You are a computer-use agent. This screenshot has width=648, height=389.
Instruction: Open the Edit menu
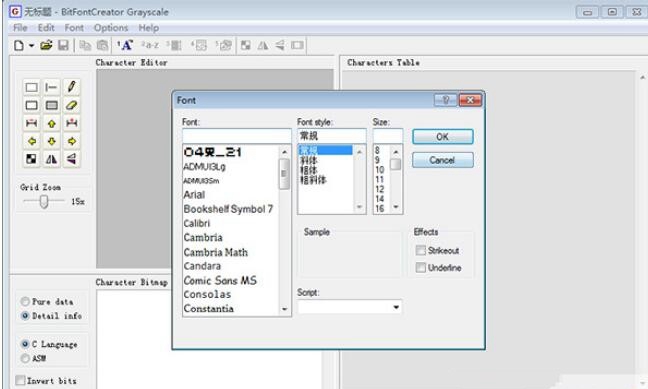(46, 28)
